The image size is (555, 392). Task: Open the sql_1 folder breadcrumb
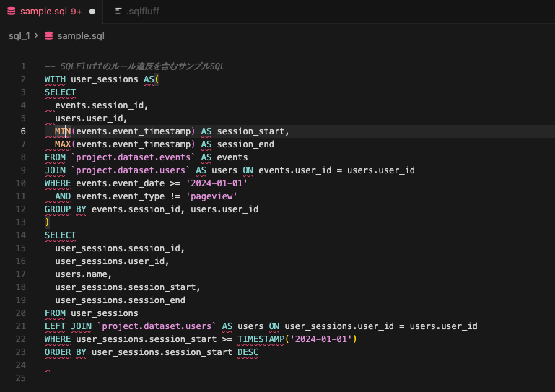[x=19, y=35]
